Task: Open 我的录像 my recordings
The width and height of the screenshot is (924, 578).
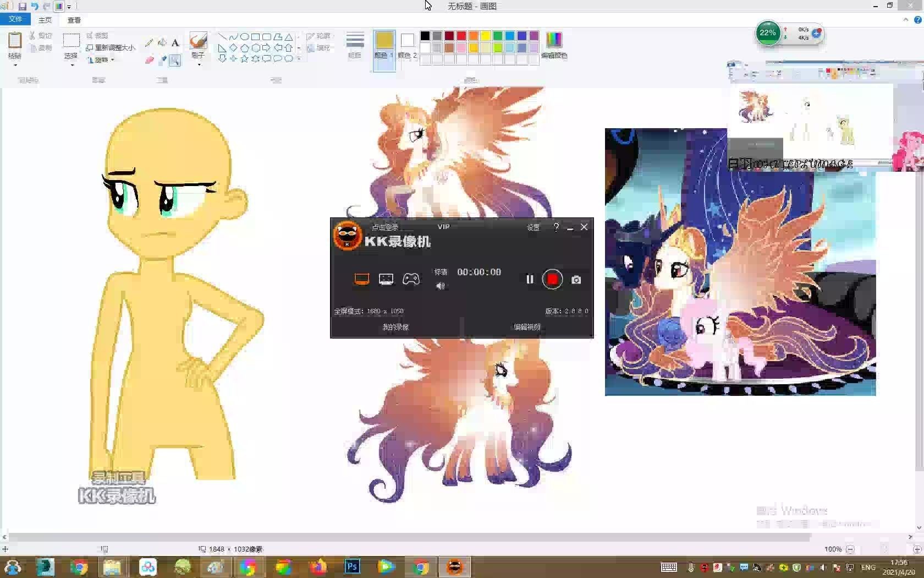Action: (395, 327)
